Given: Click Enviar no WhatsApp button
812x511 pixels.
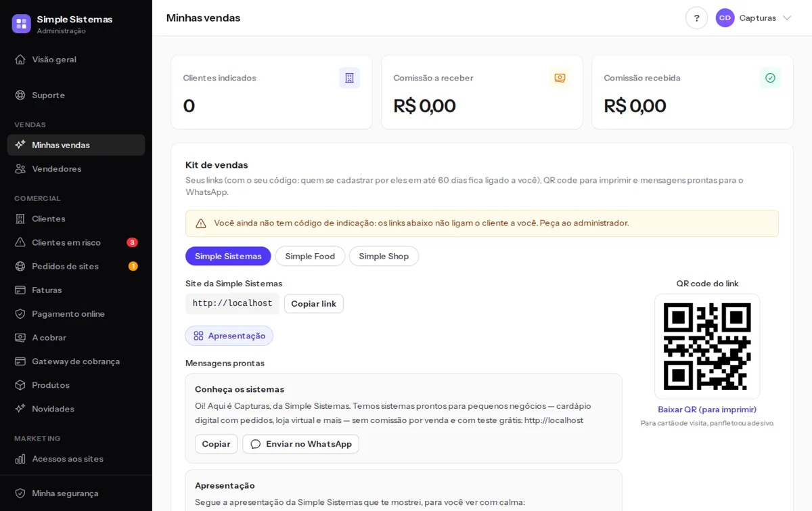Looking at the screenshot, I should [x=301, y=444].
